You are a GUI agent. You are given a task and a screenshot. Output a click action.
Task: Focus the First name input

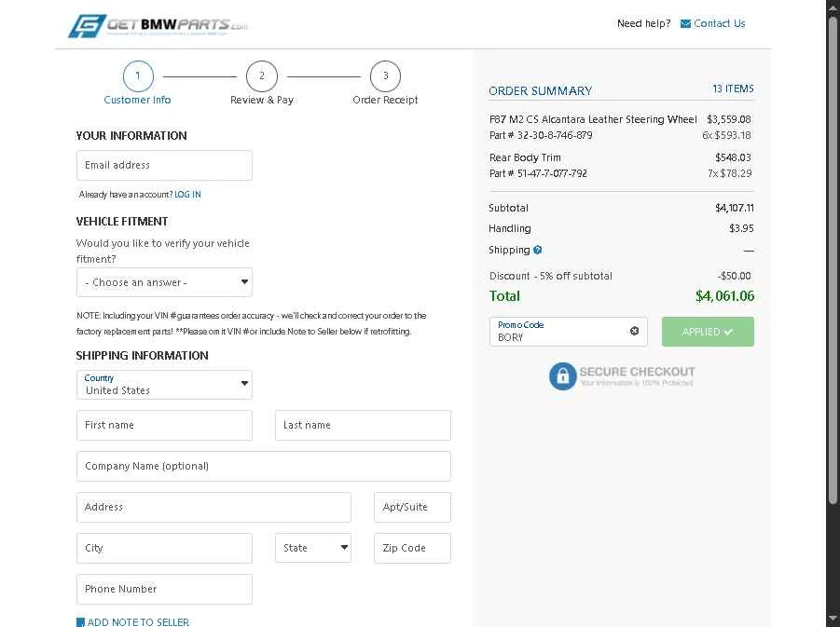[x=164, y=425]
